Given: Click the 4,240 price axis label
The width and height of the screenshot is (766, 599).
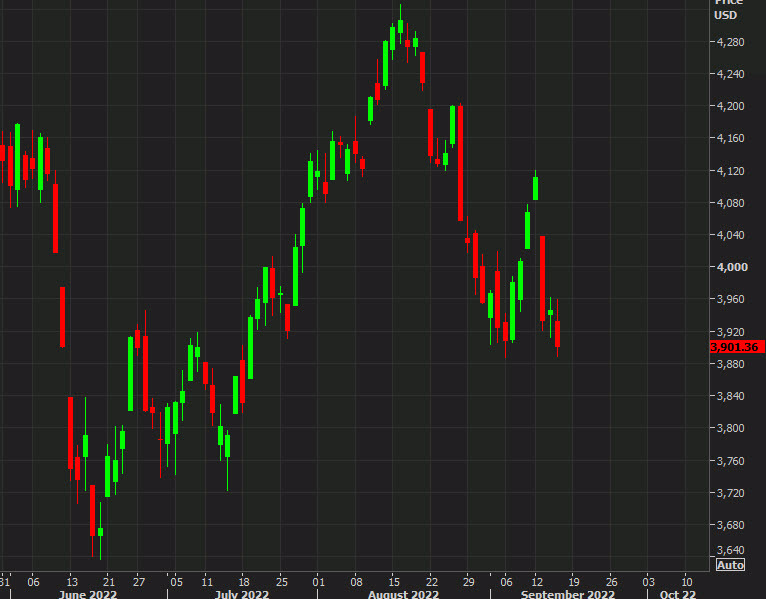Looking at the screenshot, I should click(730, 74).
